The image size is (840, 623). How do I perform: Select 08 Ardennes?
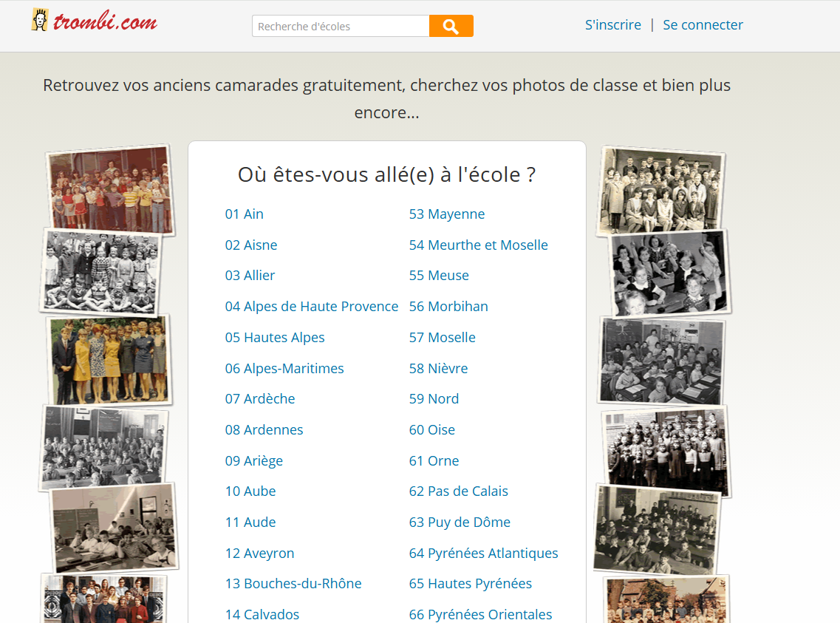(264, 429)
